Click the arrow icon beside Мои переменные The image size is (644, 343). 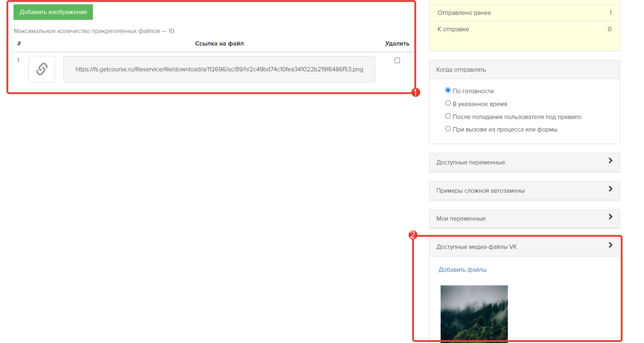pyautogui.click(x=610, y=217)
